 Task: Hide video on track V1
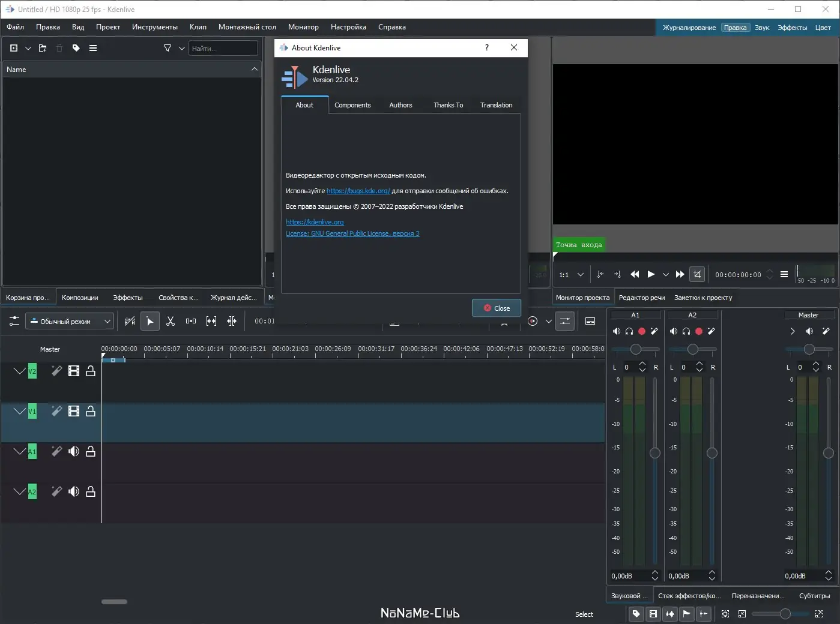74,411
